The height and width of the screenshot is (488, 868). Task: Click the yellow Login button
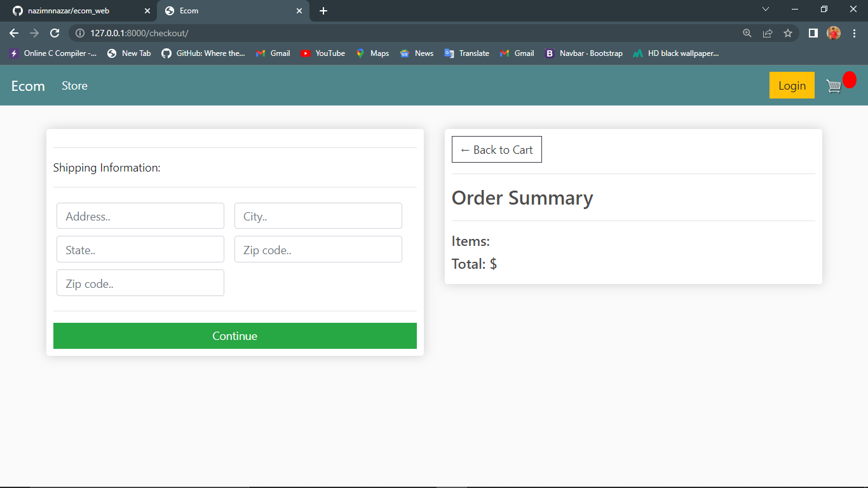pos(792,85)
